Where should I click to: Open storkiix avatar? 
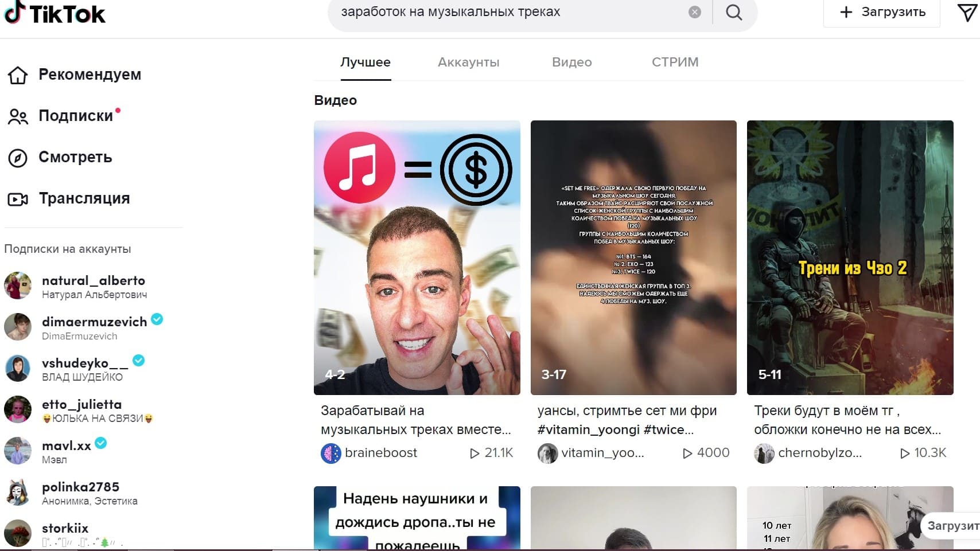coord(18,533)
